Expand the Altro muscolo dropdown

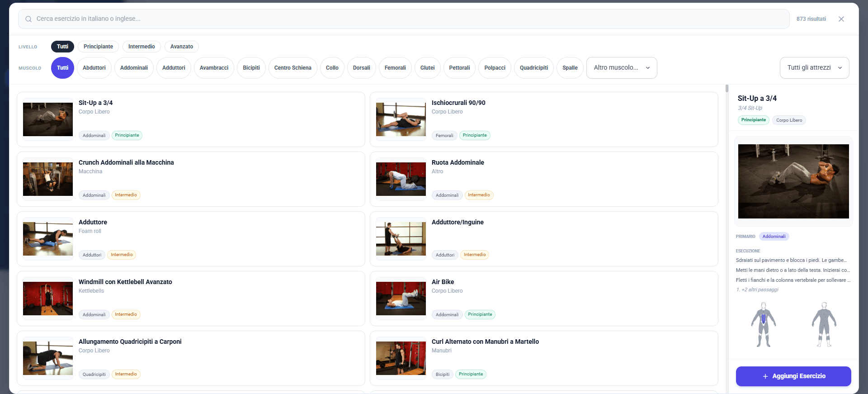coord(621,68)
